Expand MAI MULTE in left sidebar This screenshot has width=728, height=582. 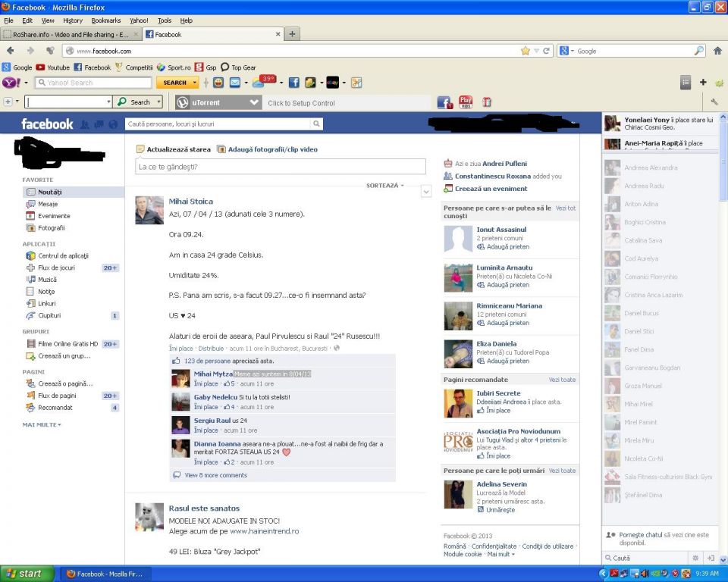point(41,424)
